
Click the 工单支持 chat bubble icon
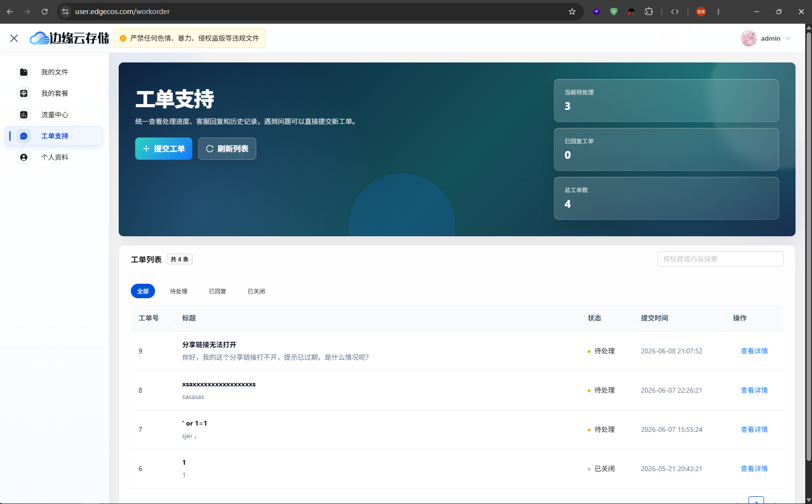[x=24, y=136]
